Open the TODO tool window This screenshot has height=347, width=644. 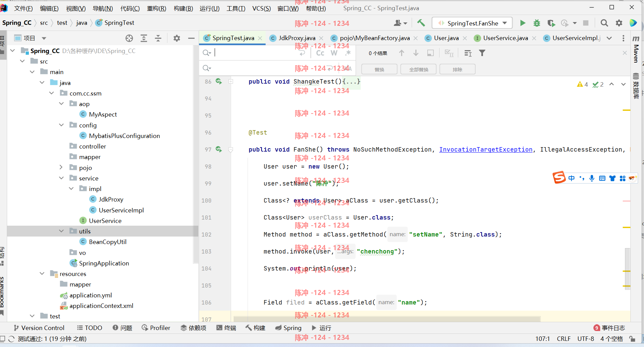pos(90,328)
